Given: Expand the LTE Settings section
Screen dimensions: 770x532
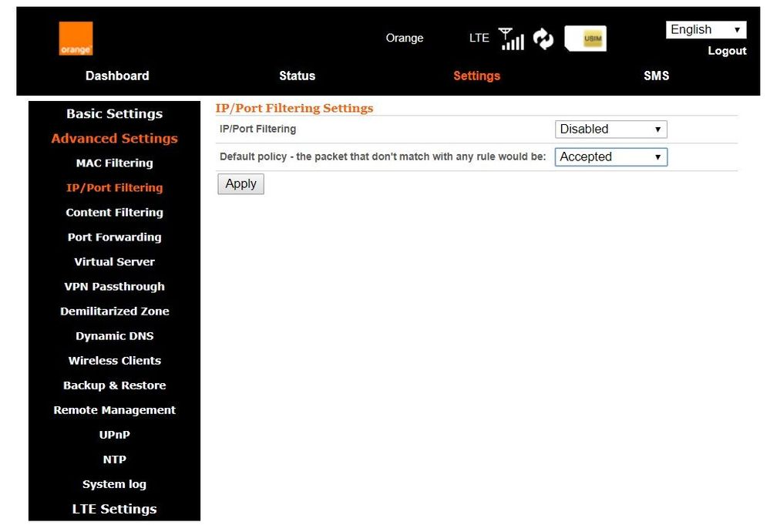Looking at the screenshot, I should 114,509.
